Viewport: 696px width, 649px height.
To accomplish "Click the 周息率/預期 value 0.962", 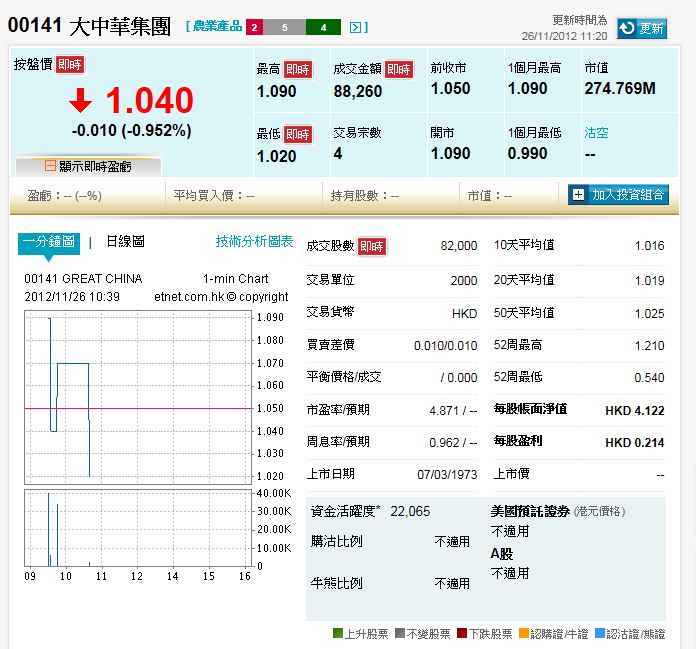I will tap(444, 443).
